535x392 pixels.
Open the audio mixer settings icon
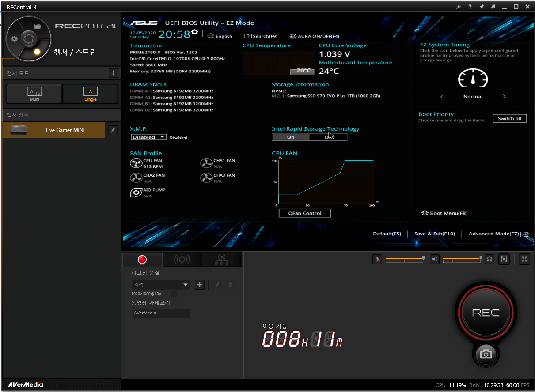pos(504,260)
